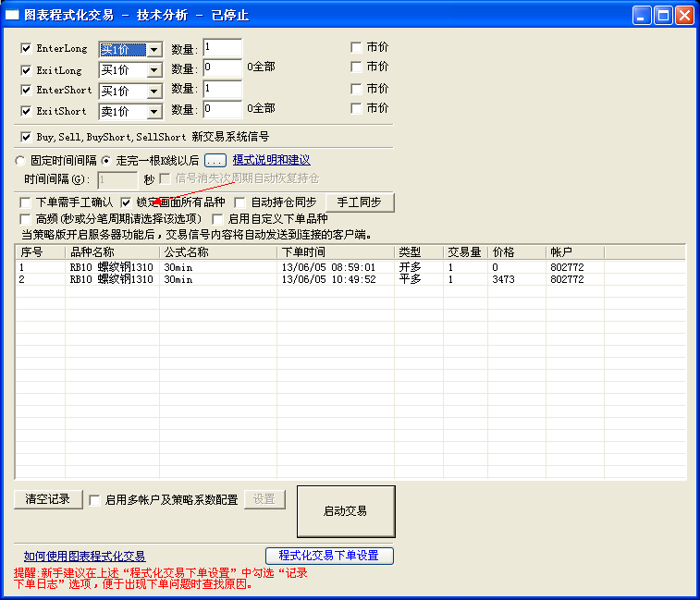This screenshot has width=700, height=600.
Task: Open the ExitShort price type dropdown
Action: tap(154, 112)
